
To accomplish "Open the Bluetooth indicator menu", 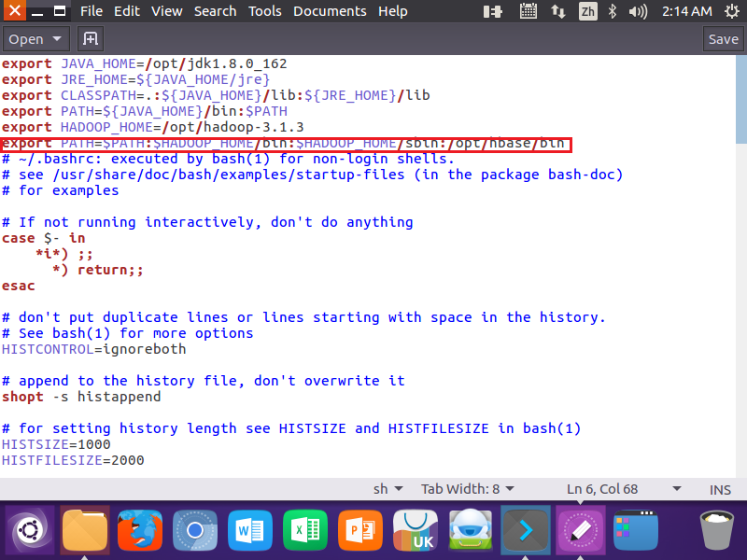I will [x=613, y=11].
